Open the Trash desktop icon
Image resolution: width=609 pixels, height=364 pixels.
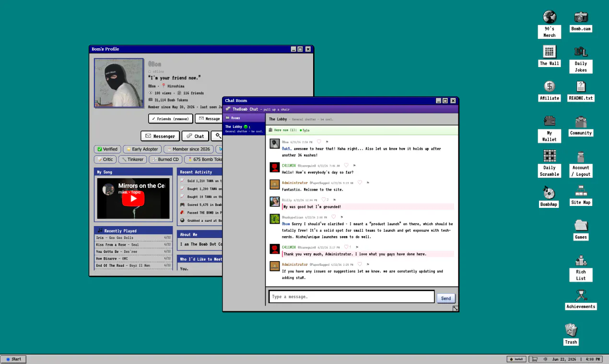571,334
